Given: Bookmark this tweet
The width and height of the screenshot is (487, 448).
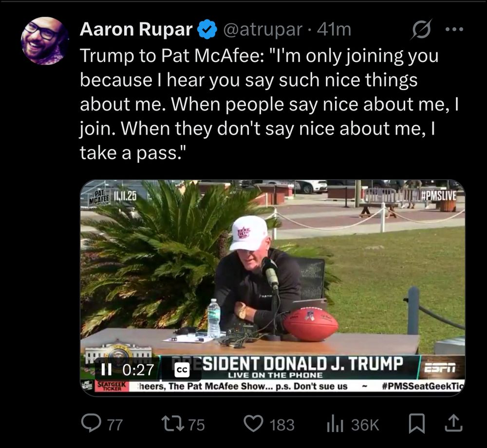Looking at the screenshot, I should pos(416,424).
